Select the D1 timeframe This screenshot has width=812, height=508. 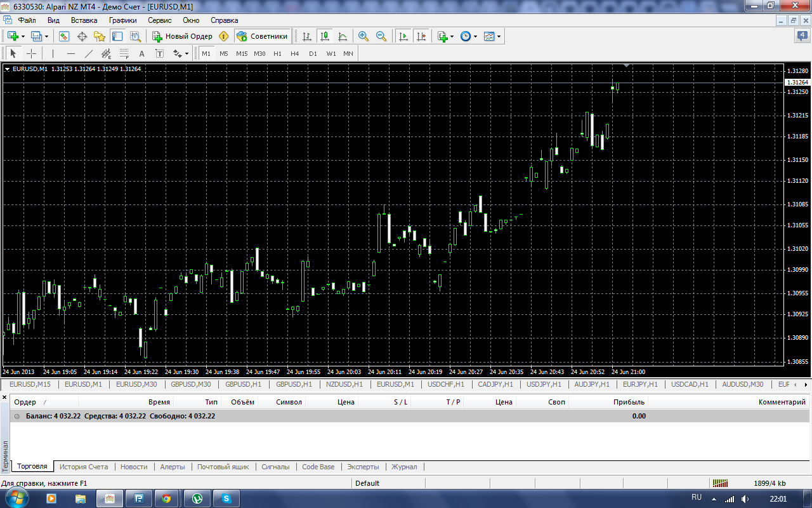313,53
